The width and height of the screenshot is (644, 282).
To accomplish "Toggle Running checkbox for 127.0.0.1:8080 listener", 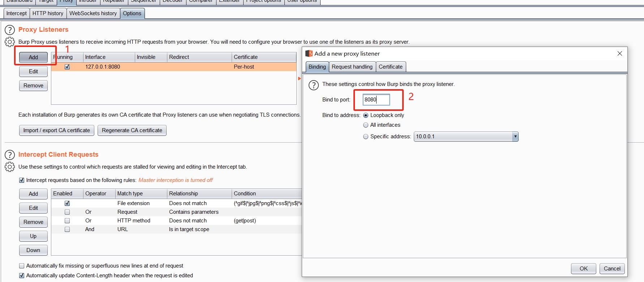I will (x=67, y=67).
